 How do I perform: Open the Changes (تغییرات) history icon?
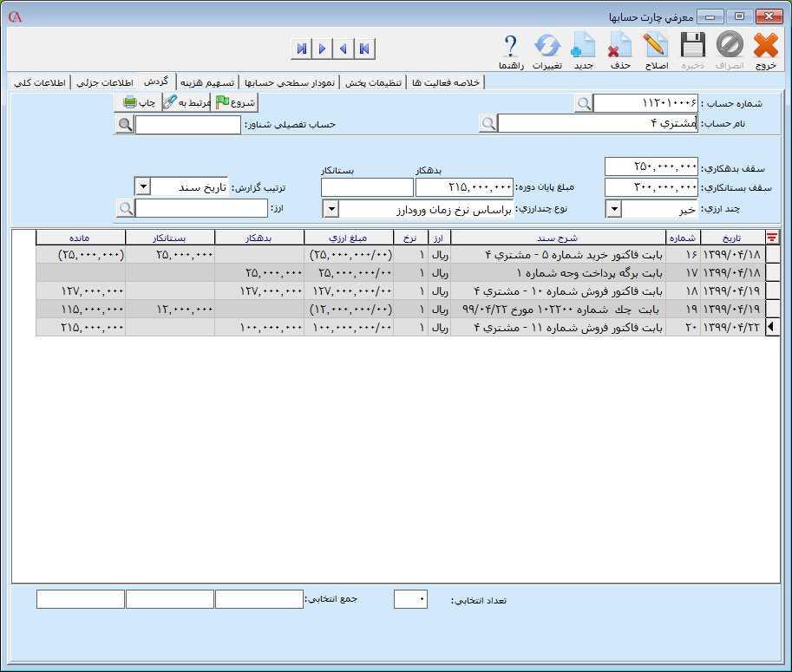pos(547,50)
